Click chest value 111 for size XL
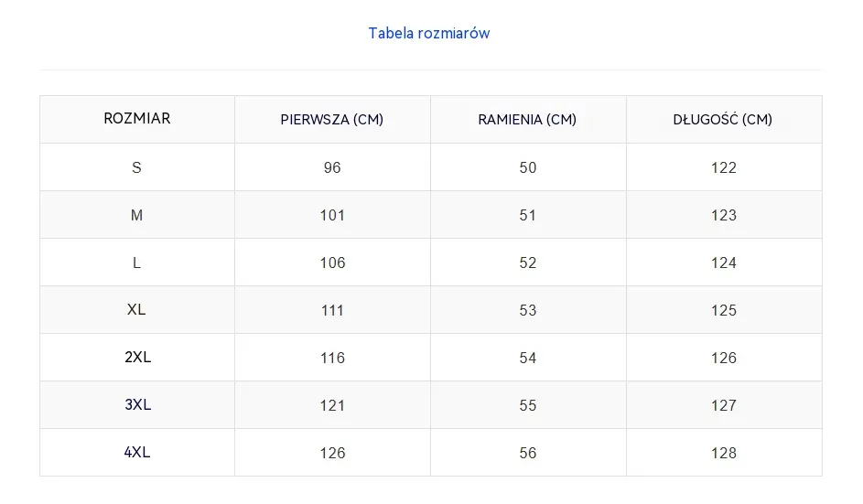Image resolution: width=863 pixels, height=504 pixels. [x=332, y=310]
